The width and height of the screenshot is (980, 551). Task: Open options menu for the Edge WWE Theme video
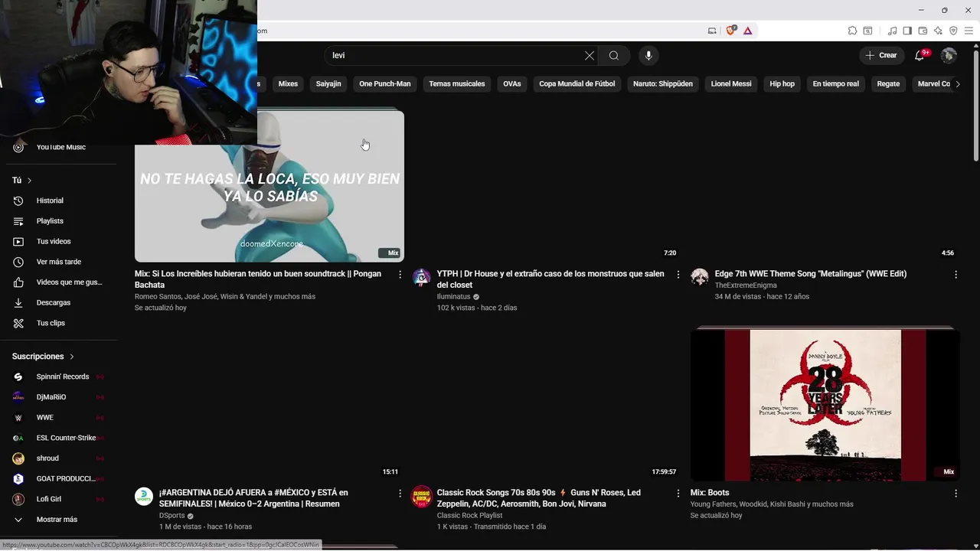pos(955,274)
